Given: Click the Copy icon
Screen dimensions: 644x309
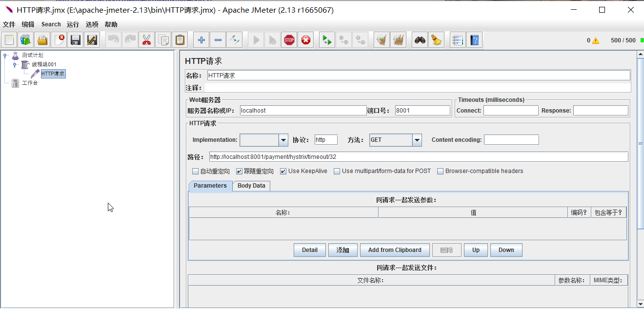Looking at the screenshot, I should coord(163,40).
